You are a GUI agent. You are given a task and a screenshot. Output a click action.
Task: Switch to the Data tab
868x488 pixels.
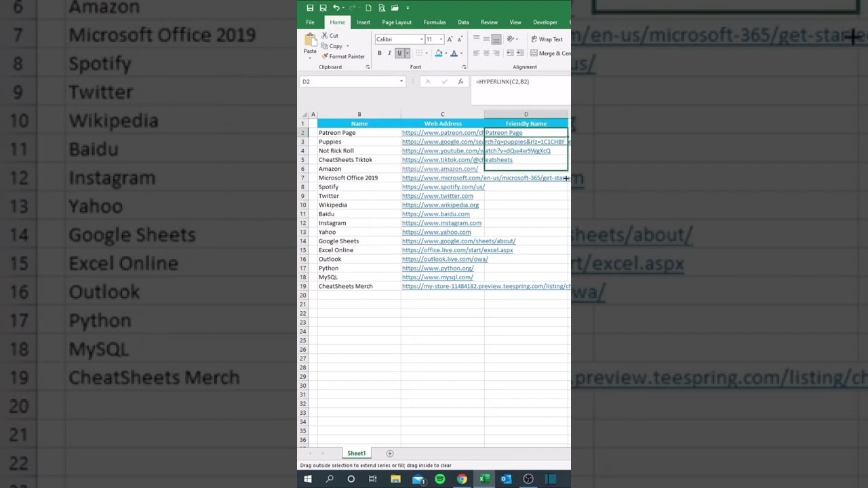tap(463, 22)
